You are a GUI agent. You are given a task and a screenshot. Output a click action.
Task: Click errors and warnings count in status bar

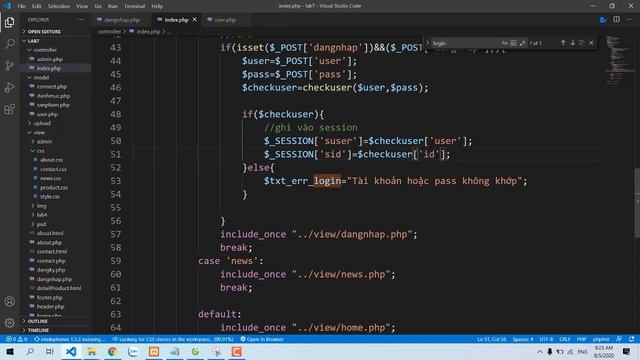(x=16, y=339)
